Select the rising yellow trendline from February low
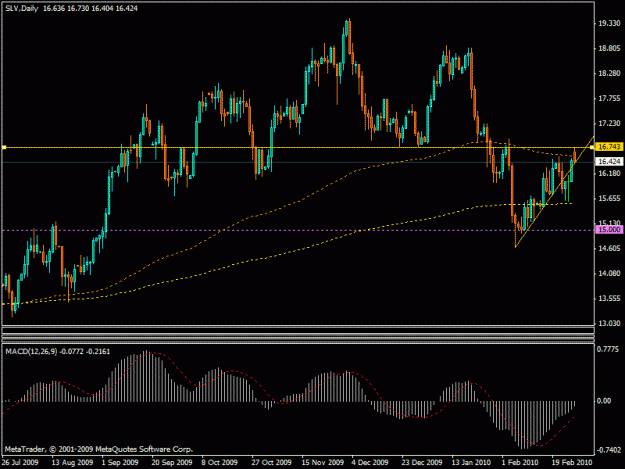Screen dimensions: 625x469 554,192
